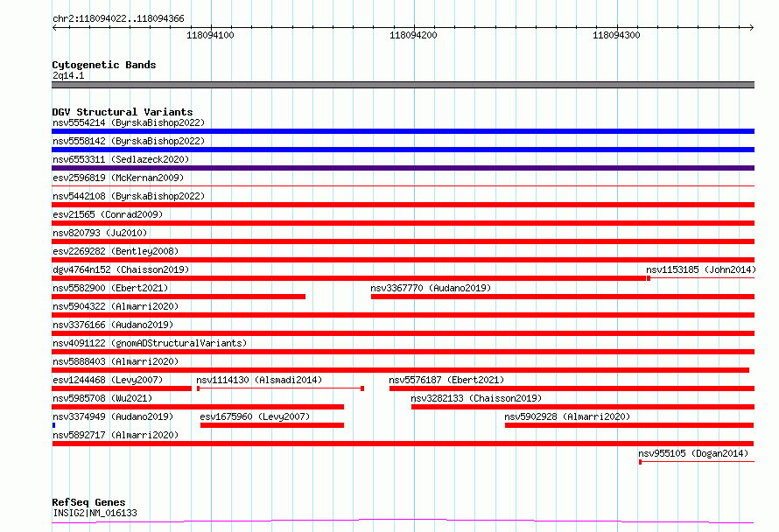Click esv1244468 (Levy2007) variant label
779x532 pixels.
point(108,380)
